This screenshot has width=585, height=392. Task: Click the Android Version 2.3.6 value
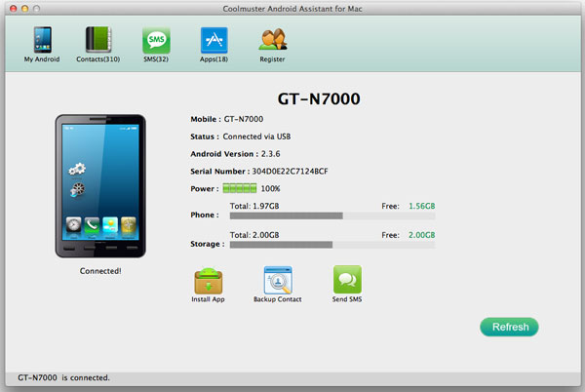click(x=270, y=154)
